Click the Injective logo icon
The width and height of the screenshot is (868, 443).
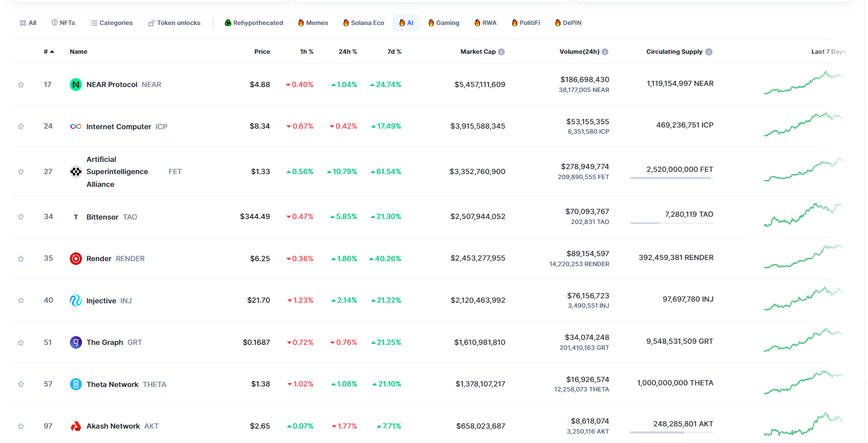[76, 301]
